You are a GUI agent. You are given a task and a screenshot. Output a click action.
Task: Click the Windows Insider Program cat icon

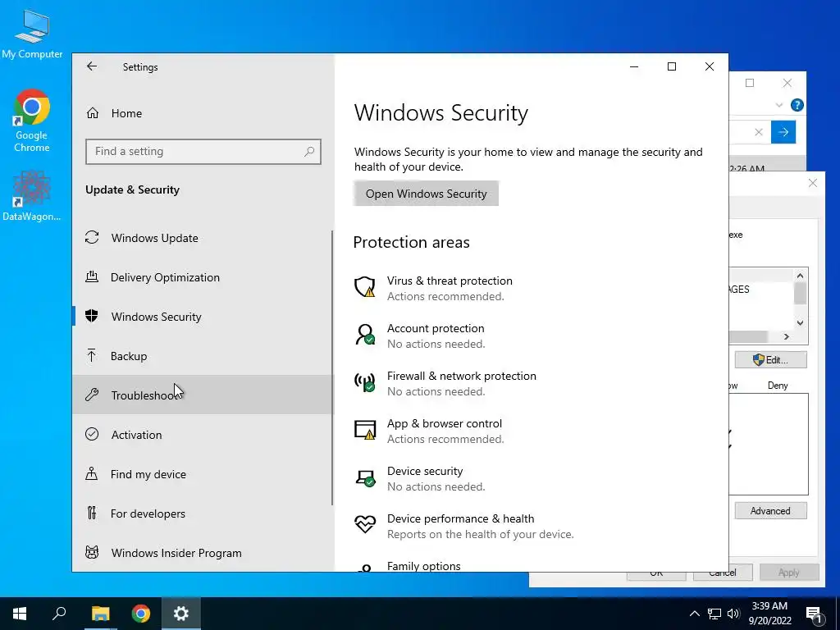pyautogui.click(x=92, y=552)
